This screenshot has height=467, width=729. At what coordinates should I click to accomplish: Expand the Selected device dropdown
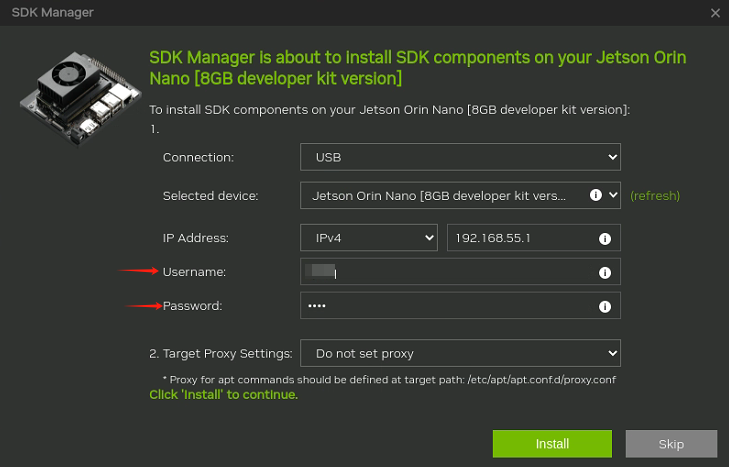click(613, 195)
